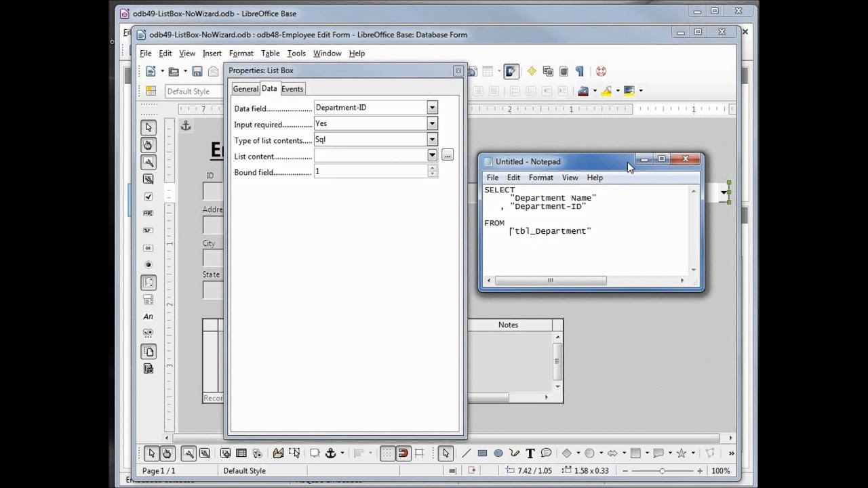The width and height of the screenshot is (868, 488).
Task: Click the Page 1 / 1 status bar field
Action: [159, 471]
